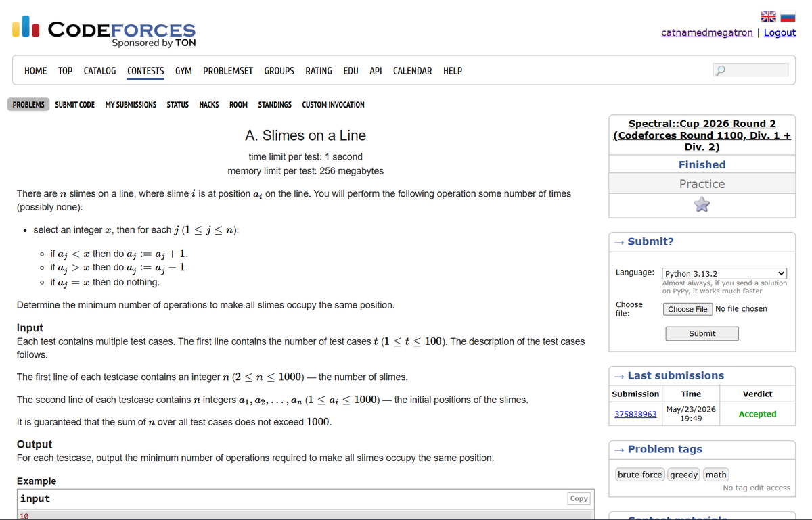Click the No tag edit access text

pos(757,488)
